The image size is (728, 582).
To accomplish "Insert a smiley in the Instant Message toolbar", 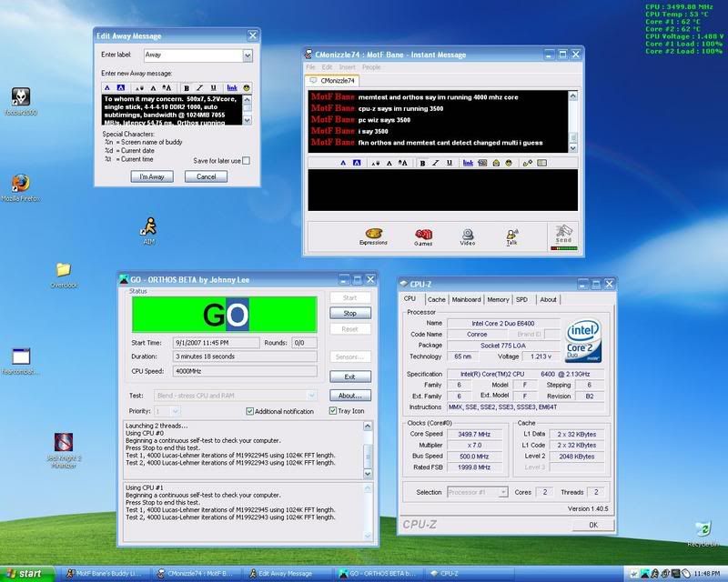I will [509, 163].
